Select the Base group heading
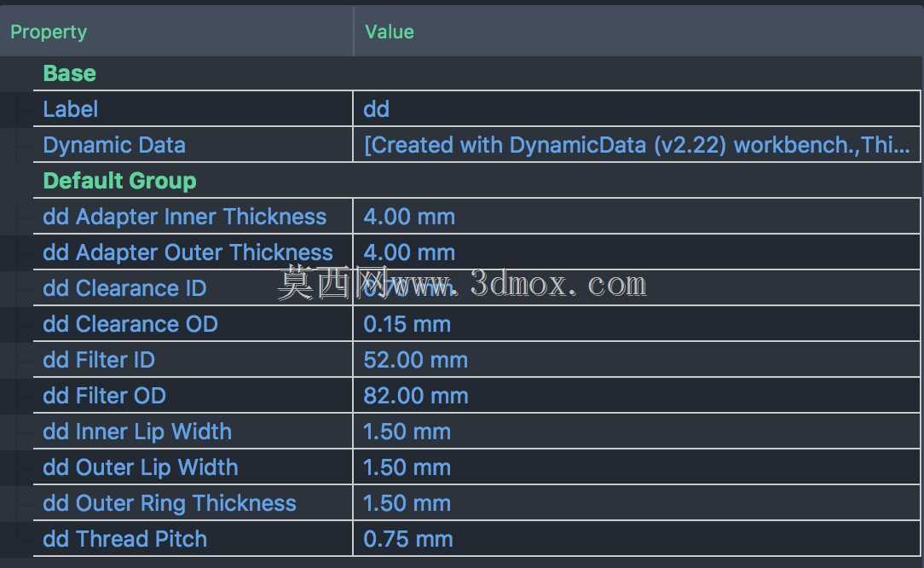This screenshot has width=924, height=568. coord(70,73)
